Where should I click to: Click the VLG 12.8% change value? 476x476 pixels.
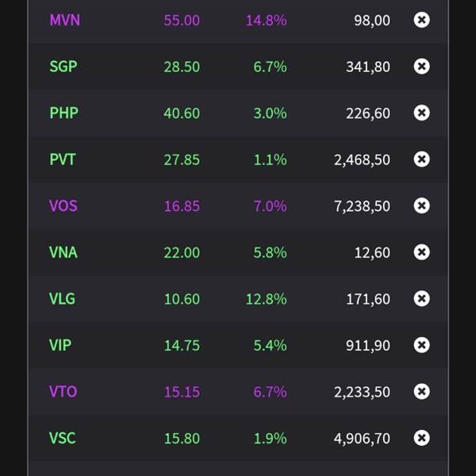266,299
